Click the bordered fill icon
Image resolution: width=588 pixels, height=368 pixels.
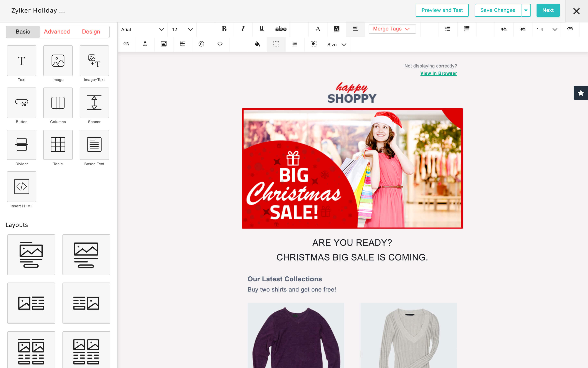pyautogui.click(x=313, y=44)
